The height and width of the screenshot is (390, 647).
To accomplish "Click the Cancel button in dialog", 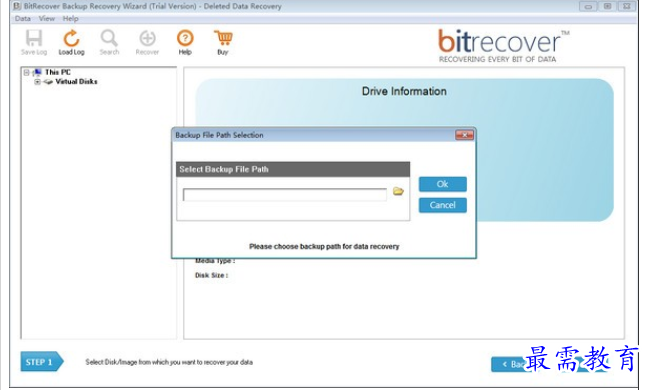I will coord(443,205).
